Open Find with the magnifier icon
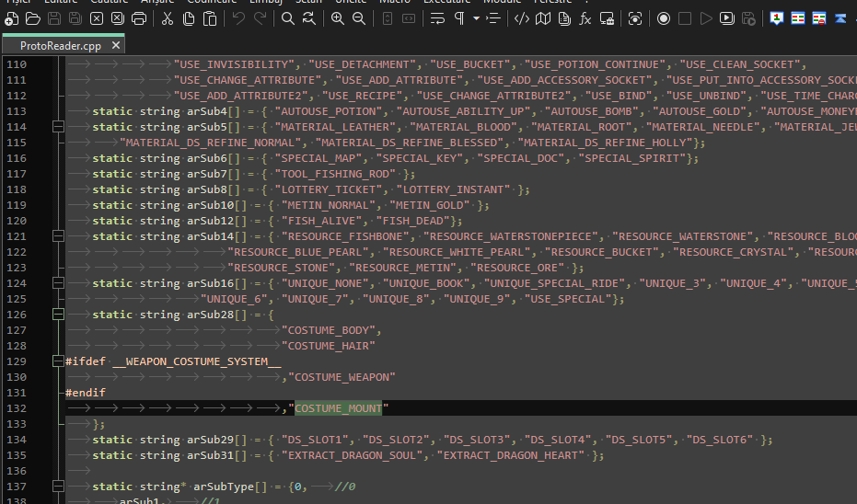Screen dimensions: 857x504 [287, 19]
